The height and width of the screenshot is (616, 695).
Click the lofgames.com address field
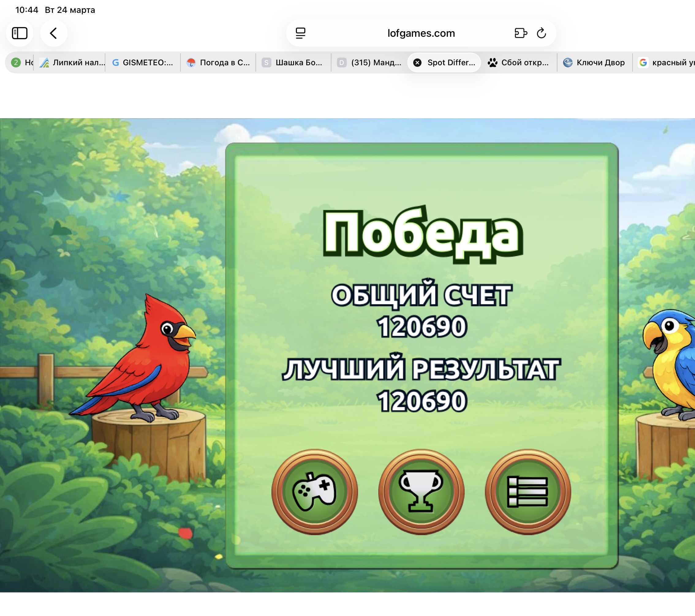pyautogui.click(x=421, y=33)
